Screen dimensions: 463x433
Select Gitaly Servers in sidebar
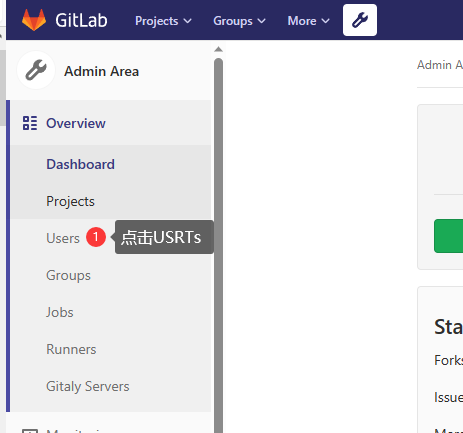point(88,386)
